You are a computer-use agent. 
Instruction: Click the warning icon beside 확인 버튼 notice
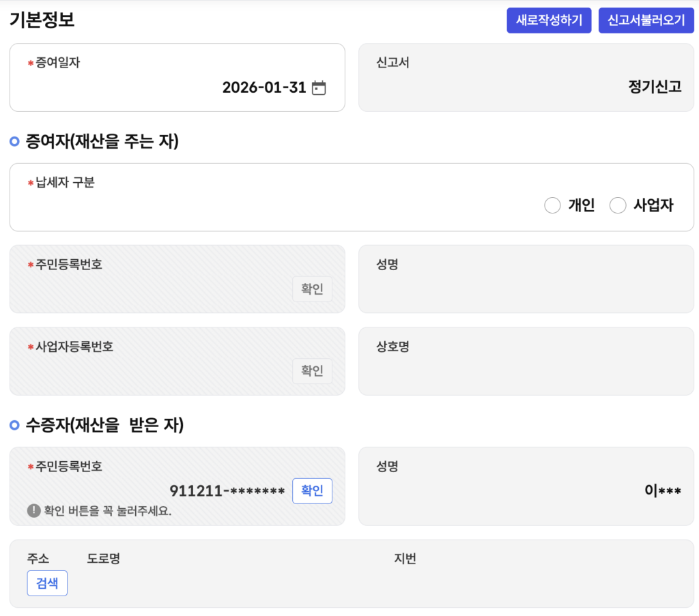tap(33, 510)
